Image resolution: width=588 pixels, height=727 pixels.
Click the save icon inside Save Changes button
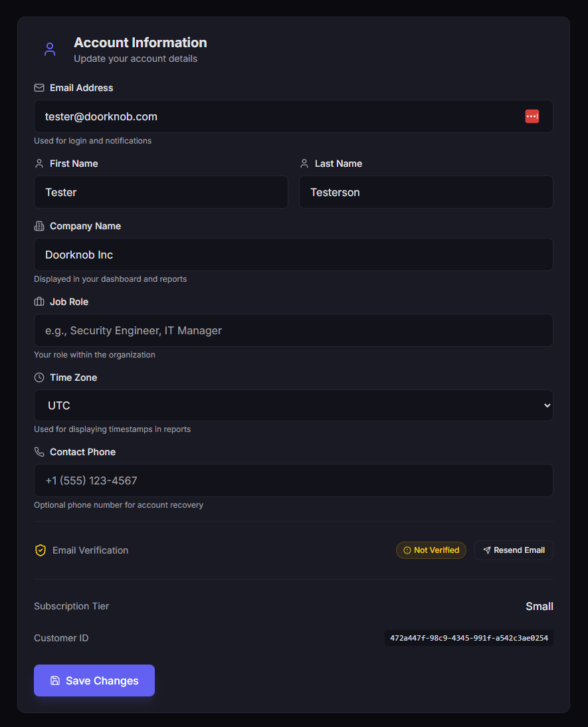[54, 680]
